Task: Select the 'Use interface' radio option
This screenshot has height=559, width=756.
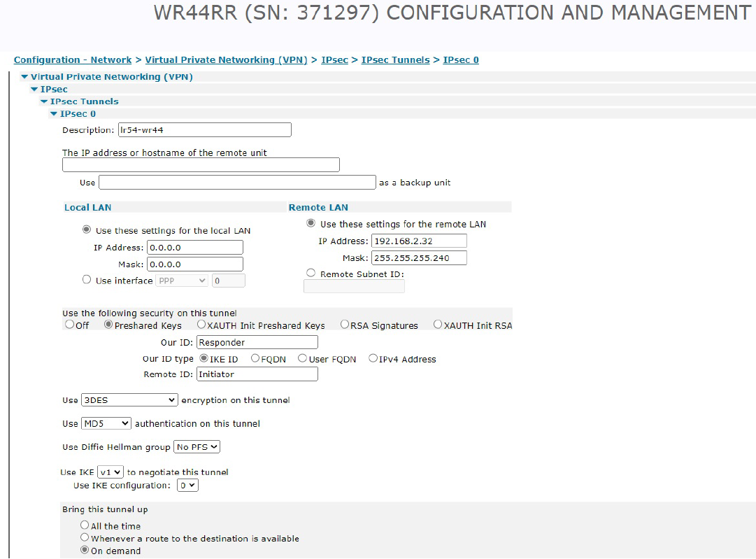Action: pos(87,279)
